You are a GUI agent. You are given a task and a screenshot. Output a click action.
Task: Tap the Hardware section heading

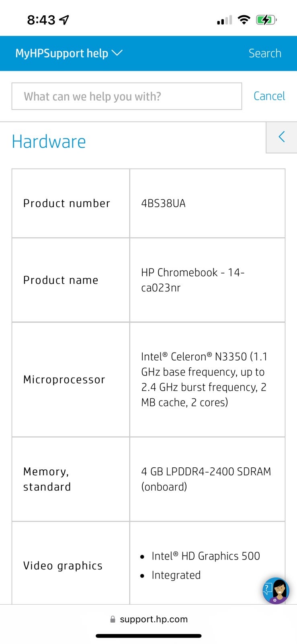tap(49, 142)
